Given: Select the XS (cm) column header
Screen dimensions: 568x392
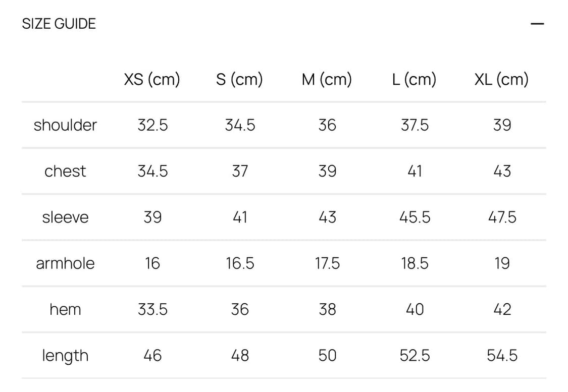Looking at the screenshot, I should [152, 79].
